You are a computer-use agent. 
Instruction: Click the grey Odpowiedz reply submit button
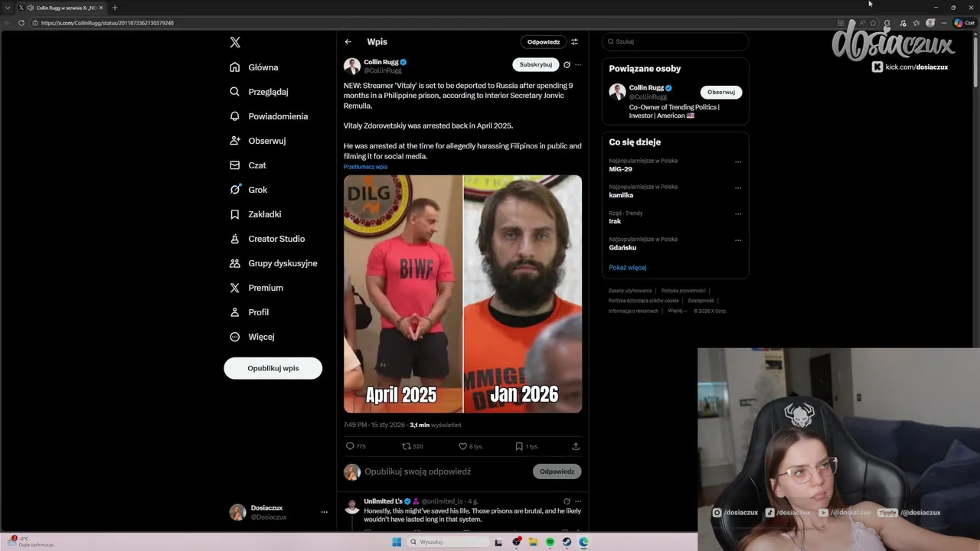point(557,471)
